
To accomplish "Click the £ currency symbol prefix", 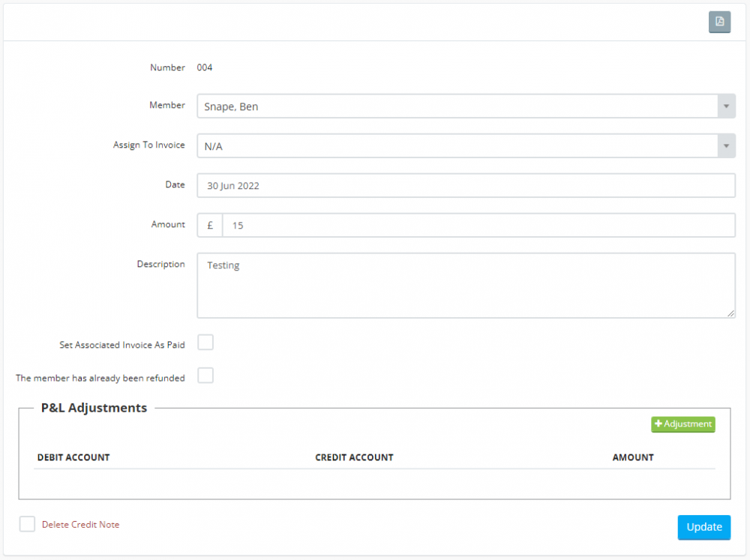I will pyautogui.click(x=210, y=225).
